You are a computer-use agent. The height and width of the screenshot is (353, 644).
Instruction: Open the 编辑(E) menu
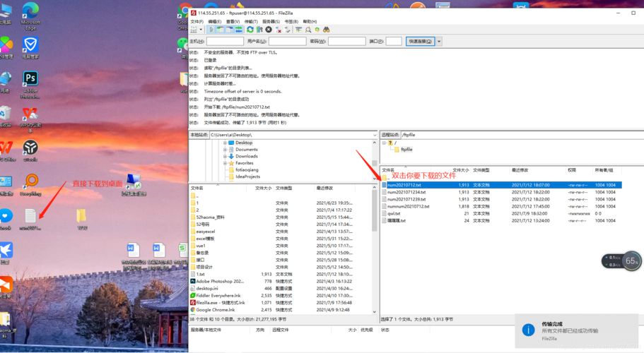(214, 21)
